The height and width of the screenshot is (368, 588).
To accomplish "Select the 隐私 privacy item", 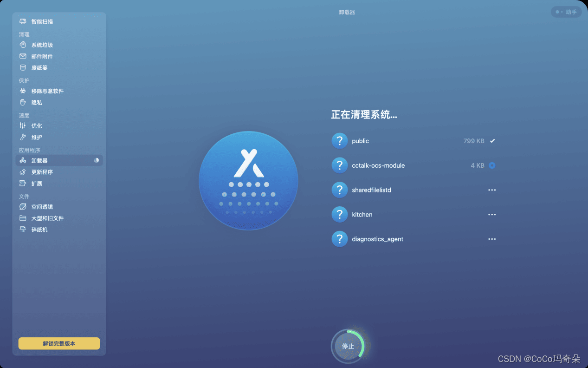I will pyautogui.click(x=59, y=103).
